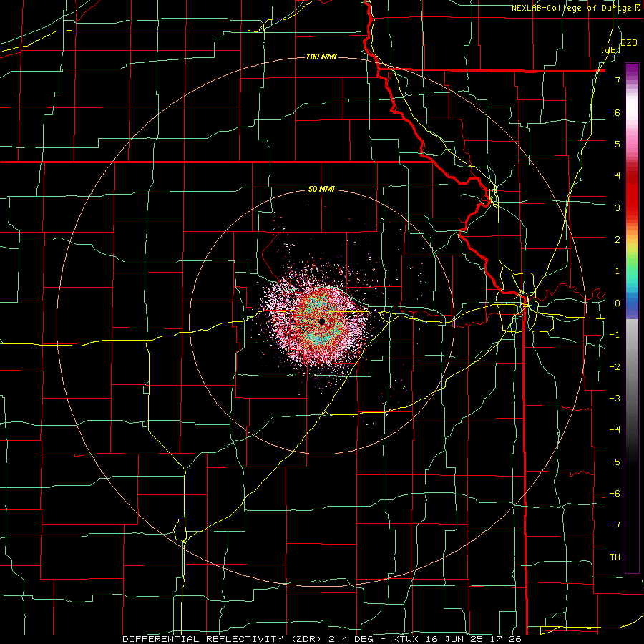Click the black radar site dot
644x644 pixels.
tap(322, 321)
